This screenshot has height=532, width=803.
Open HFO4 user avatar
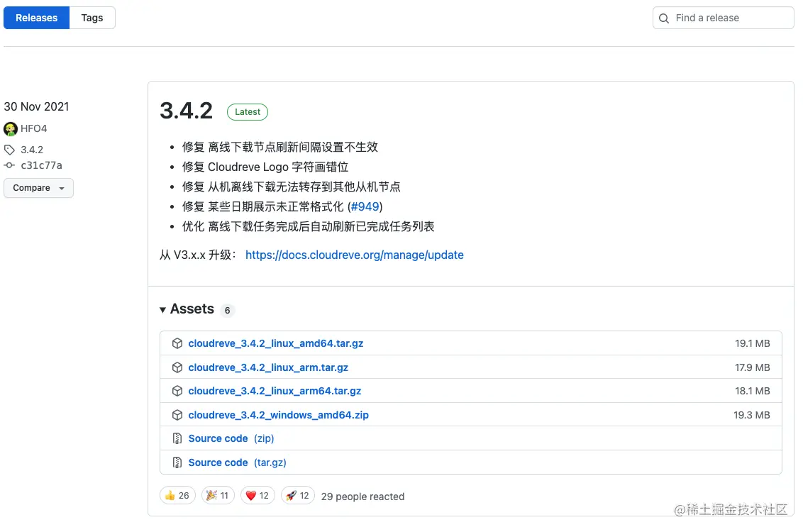point(10,128)
